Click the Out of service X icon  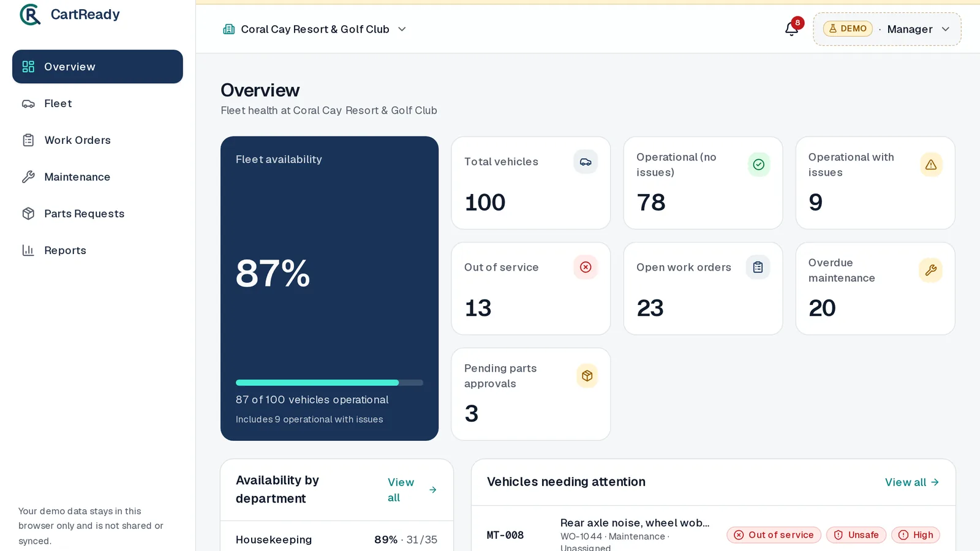586,267
